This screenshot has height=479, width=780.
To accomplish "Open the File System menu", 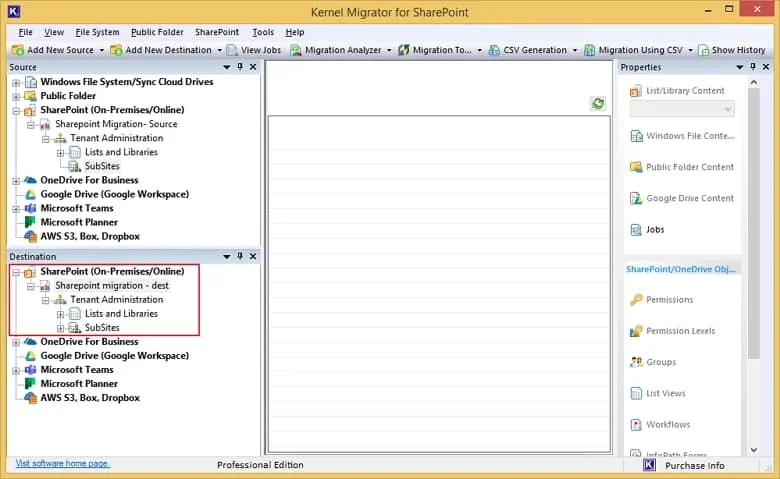I will (x=98, y=32).
